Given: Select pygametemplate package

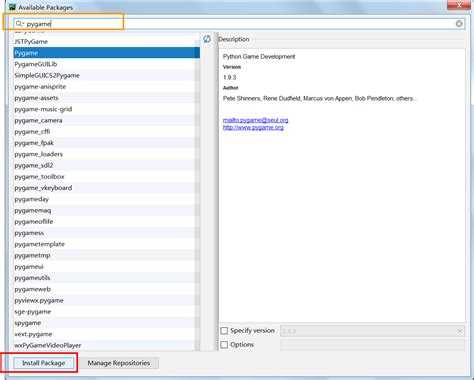Looking at the screenshot, I should tap(107, 244).
